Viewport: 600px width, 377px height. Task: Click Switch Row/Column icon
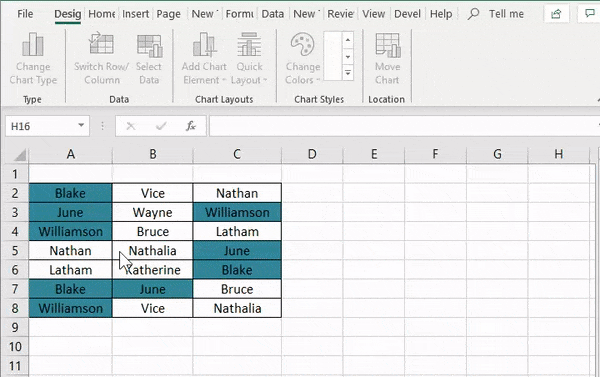pos(101,43)
